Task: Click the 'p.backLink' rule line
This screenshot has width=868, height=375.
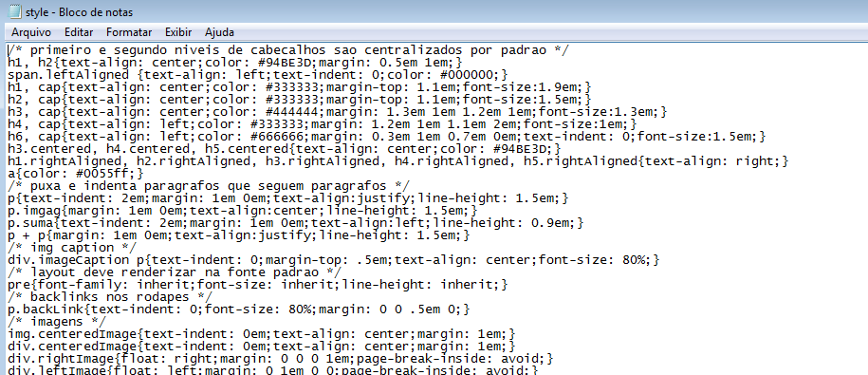Action: [239, 309]
